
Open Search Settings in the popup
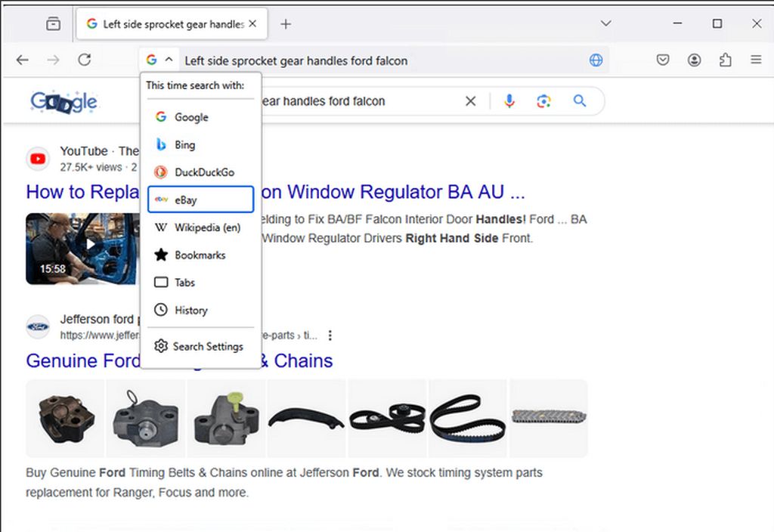tap(200, 346)
